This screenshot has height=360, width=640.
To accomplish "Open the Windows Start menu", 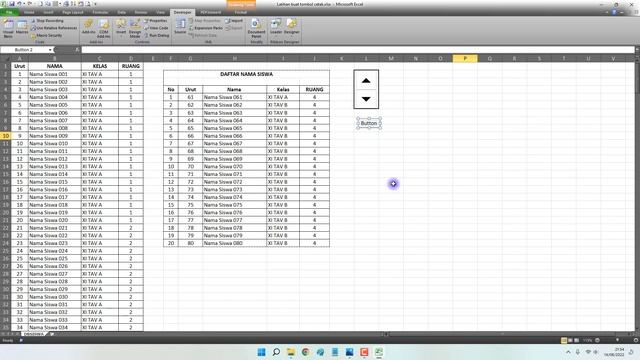I will point(261,352).
